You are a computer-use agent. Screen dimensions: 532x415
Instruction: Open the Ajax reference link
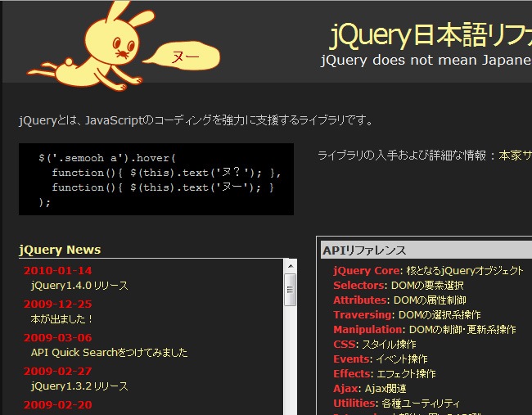tap(347, 389)
